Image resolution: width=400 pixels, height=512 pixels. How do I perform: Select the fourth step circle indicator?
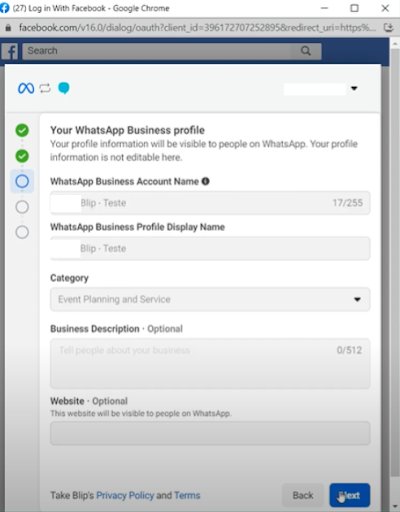(22, 207)
